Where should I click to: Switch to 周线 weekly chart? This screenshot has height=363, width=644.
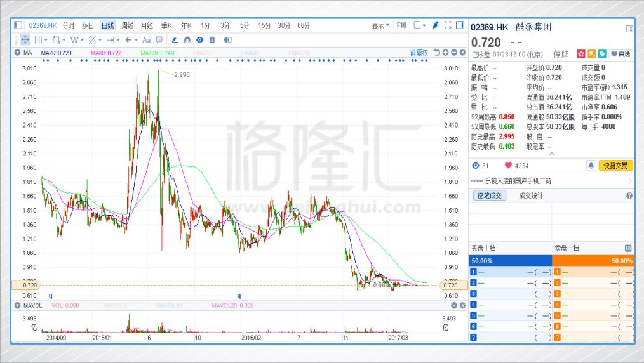tap(127, 25)
